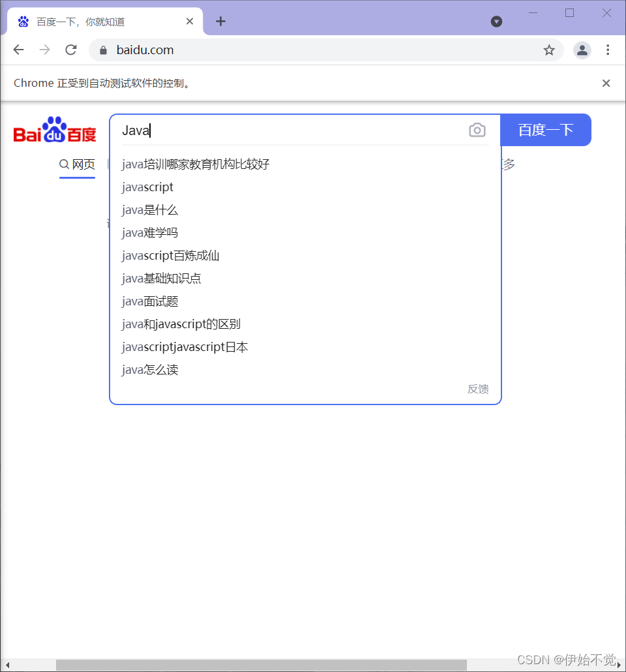Select the 网页 tab
Image resolution: width=626 pixels, height=672 pixels.
pos(77,164)
